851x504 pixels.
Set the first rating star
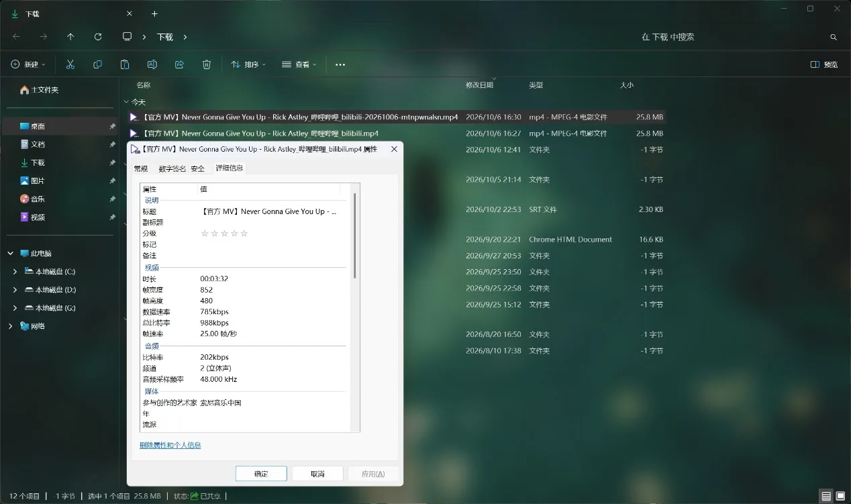205,234
